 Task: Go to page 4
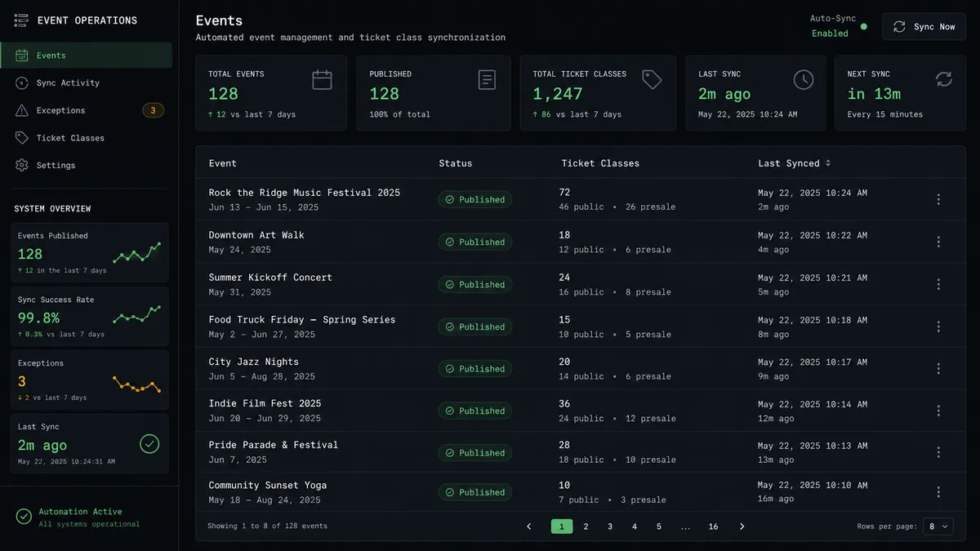[x=635, y=527]
